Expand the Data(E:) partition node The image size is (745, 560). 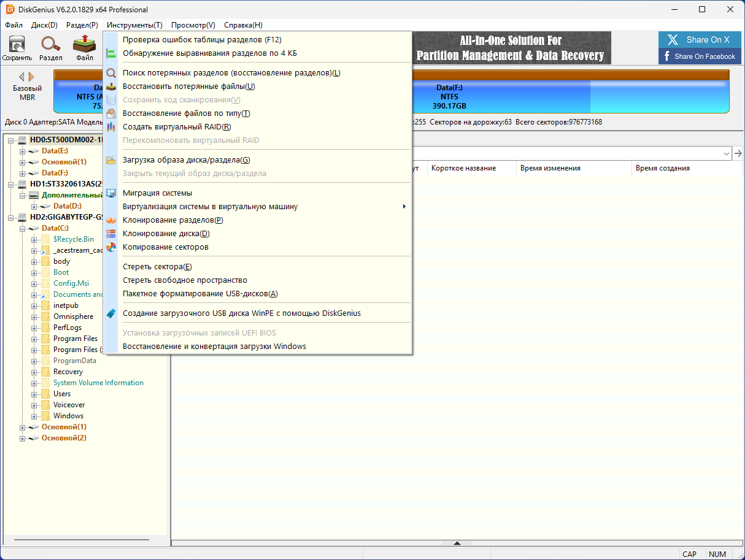[23, 151]
